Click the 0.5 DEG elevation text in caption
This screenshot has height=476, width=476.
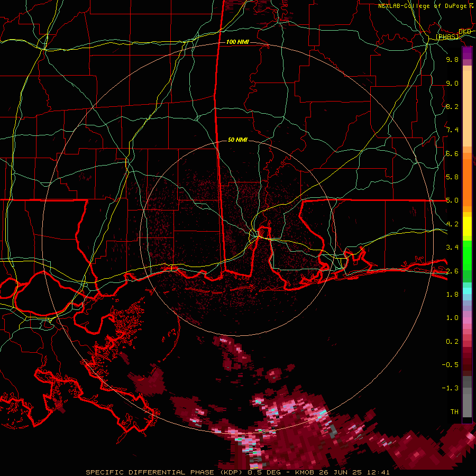[x=263, y=472]
